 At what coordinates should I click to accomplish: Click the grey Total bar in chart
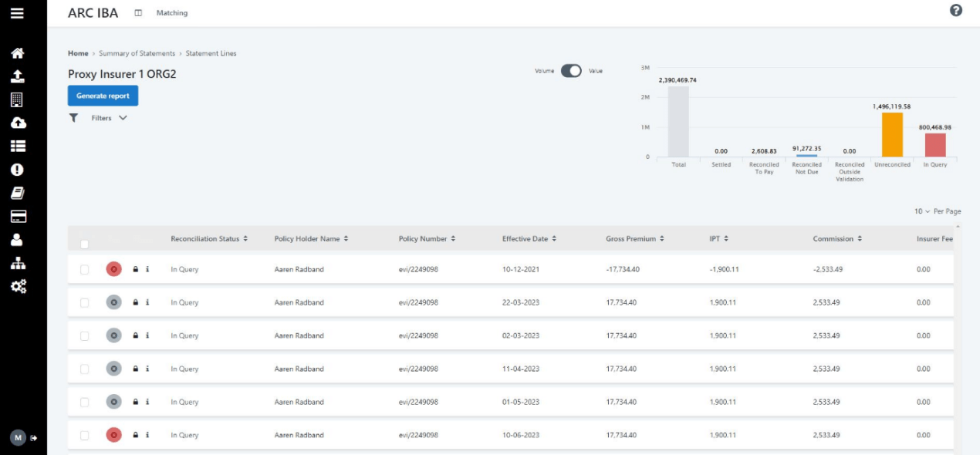tap(678, 121)
